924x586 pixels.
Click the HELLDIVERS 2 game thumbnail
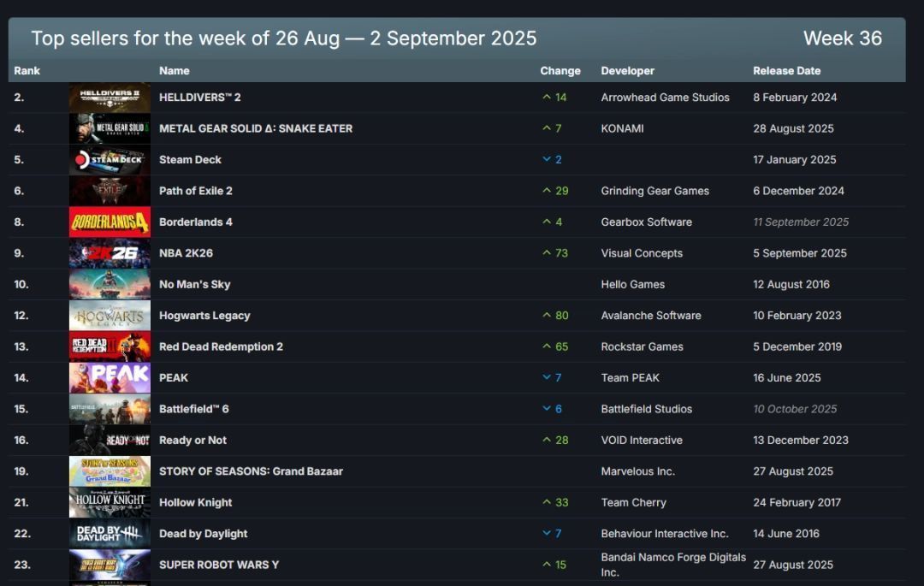[x=110, y=98]
